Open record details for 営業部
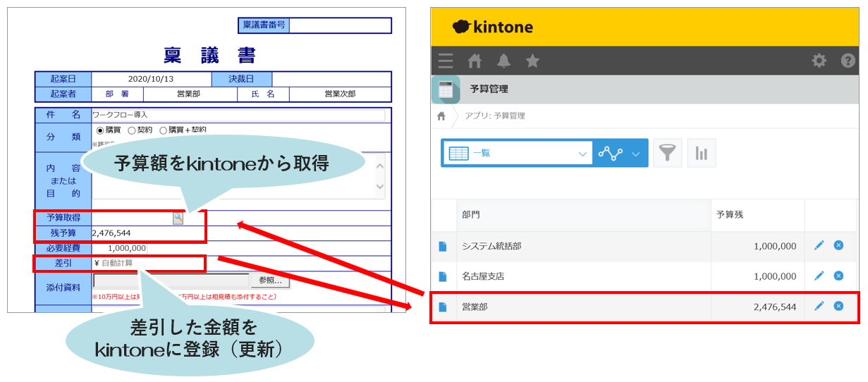 click(443, 307)
